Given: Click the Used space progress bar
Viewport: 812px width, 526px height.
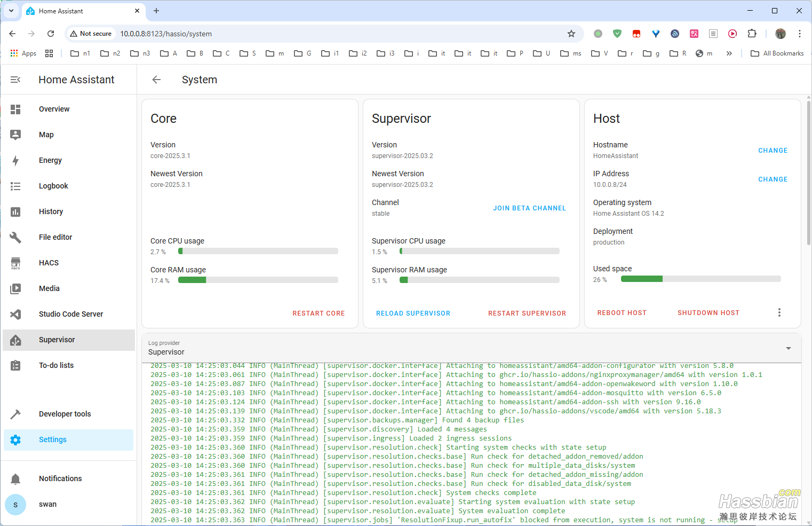Looking at the screenshot, I should [700, 279].
